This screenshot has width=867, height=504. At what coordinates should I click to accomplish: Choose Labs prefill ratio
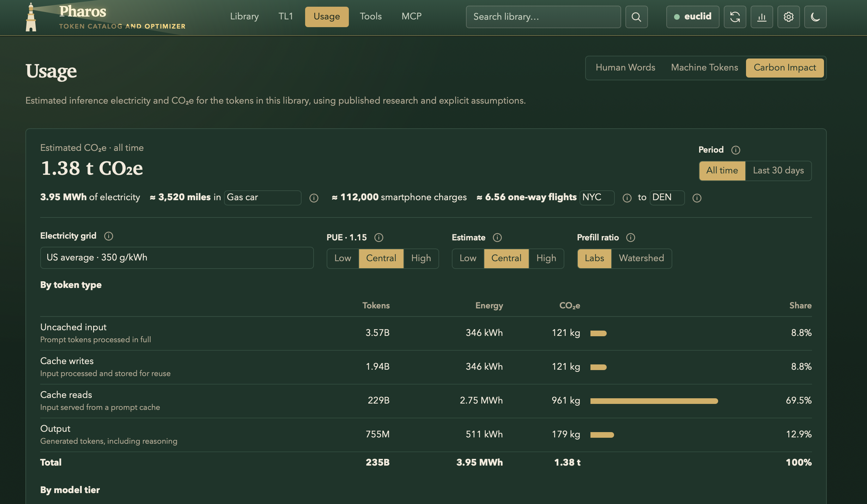[594, 258]
